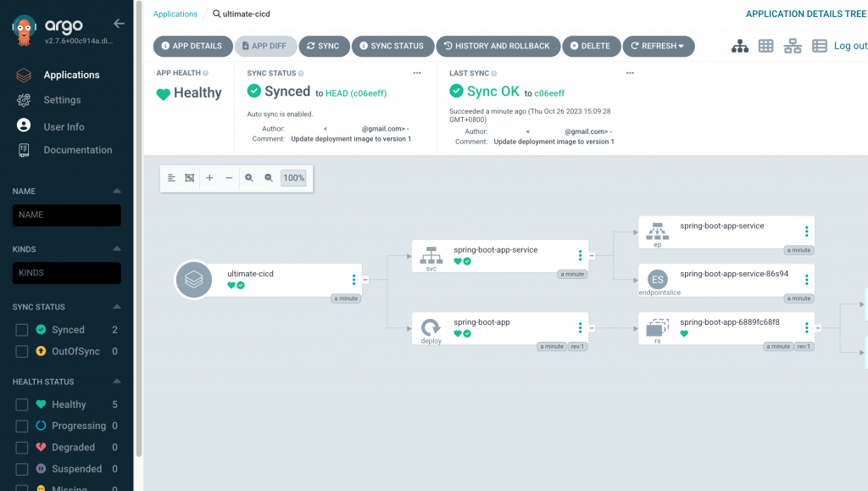Open the SYNC STATUS button

[x=392, y=46]
